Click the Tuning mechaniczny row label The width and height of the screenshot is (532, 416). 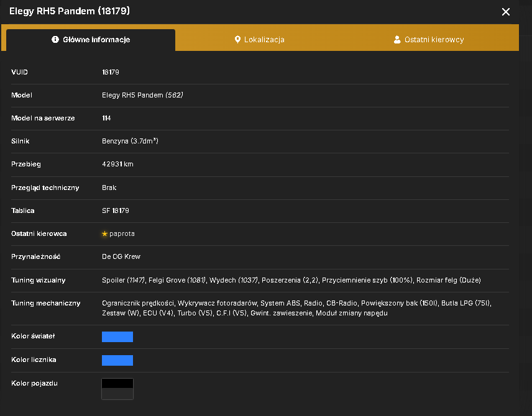pos(46,304)
